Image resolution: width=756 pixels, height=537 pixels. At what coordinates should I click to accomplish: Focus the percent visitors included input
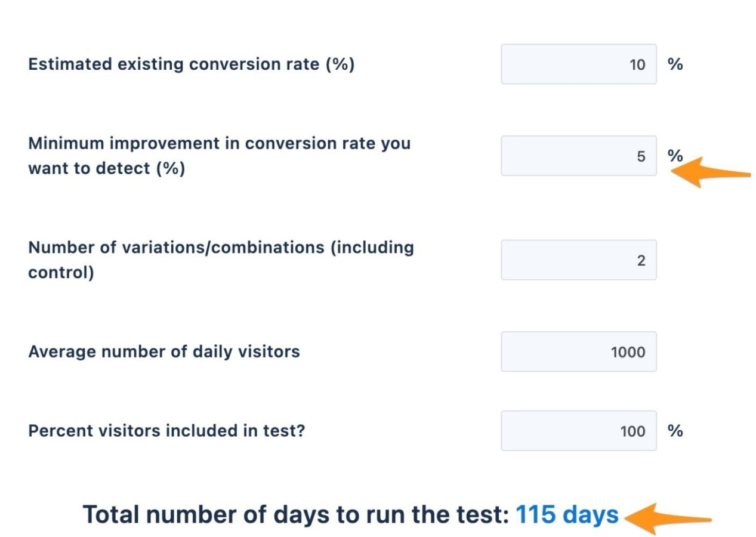click(x=578, y=431)
